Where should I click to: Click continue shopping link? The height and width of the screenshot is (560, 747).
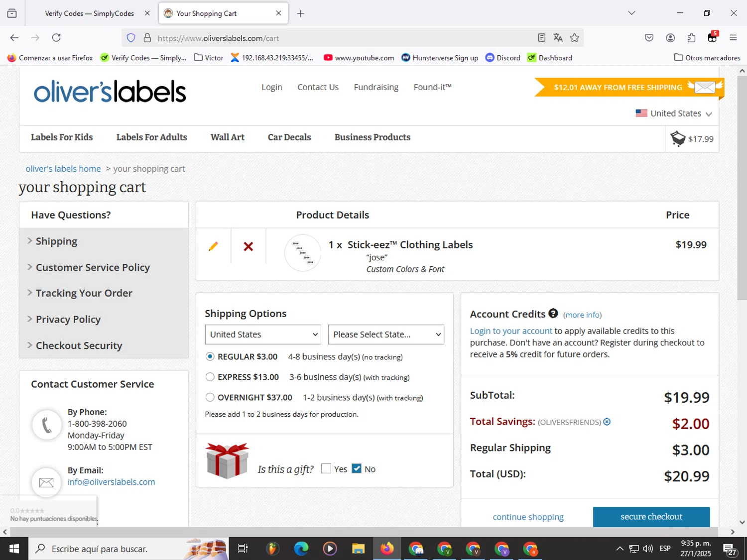pyautogui.click(x=528, y=517)
